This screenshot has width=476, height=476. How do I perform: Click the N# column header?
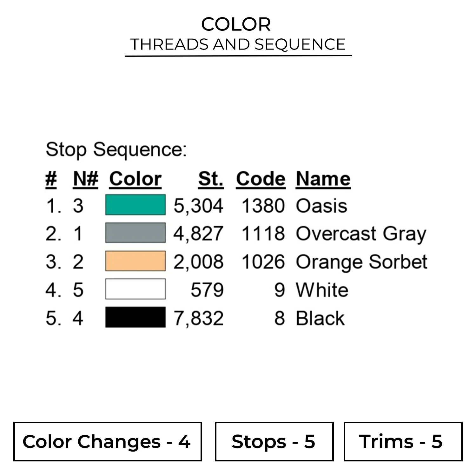pyautogui.click(x=85, y=179)
